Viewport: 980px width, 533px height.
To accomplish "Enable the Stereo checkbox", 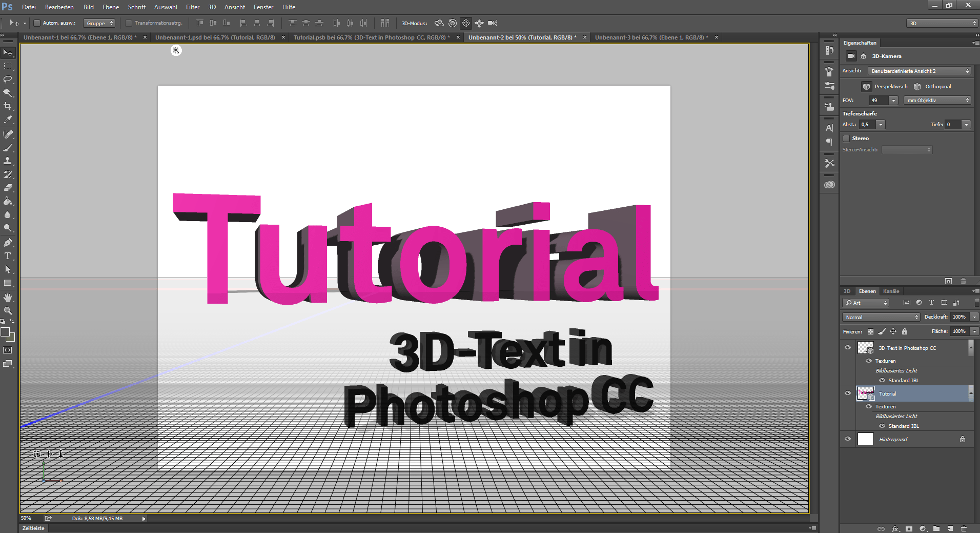I will tap(846, 139).
